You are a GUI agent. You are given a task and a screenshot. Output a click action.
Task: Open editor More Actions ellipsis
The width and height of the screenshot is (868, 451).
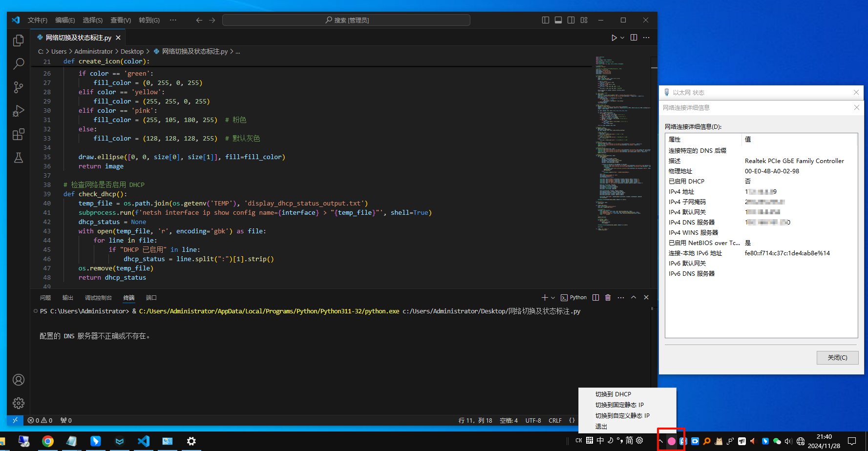point(646,38)
